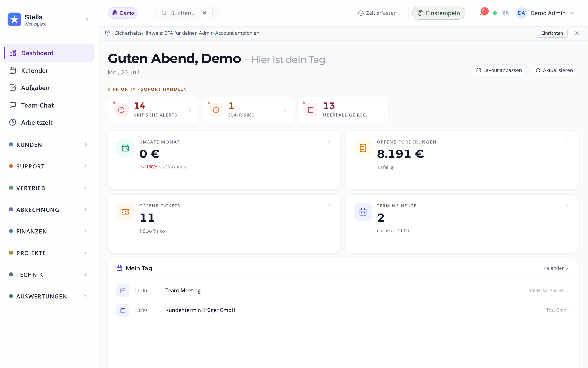Collapse the sidebar with the arrow

point(87,20)
